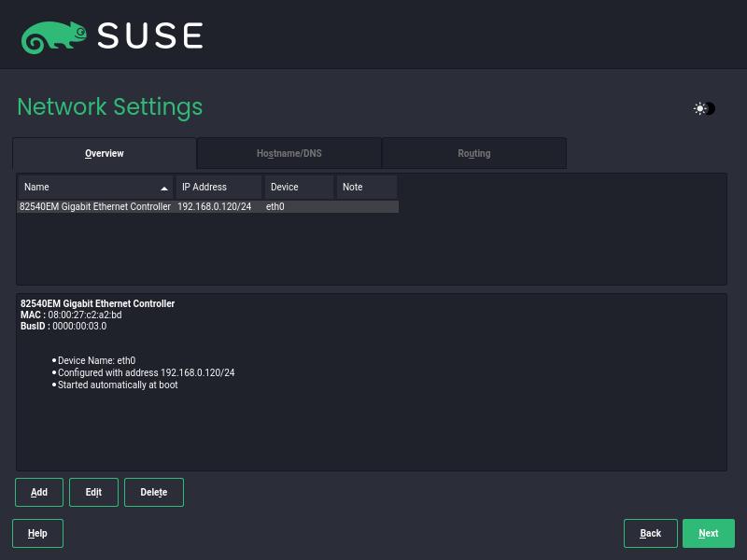Click the SUSE chameleon logo
This screenshot has height=560, width=747.
click(x=51, y=35)
